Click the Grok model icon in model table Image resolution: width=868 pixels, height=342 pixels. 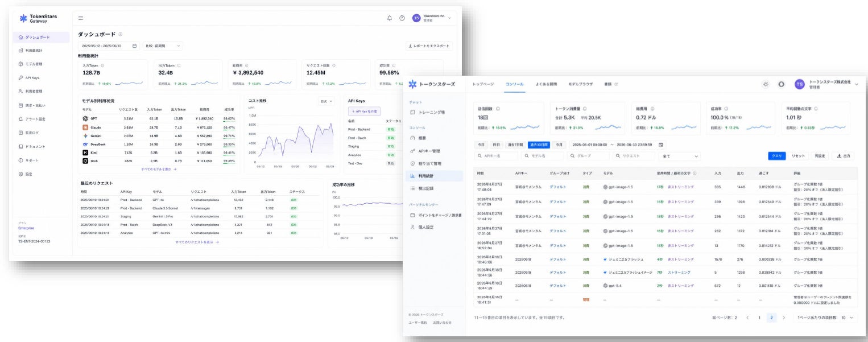pos(85,161)
